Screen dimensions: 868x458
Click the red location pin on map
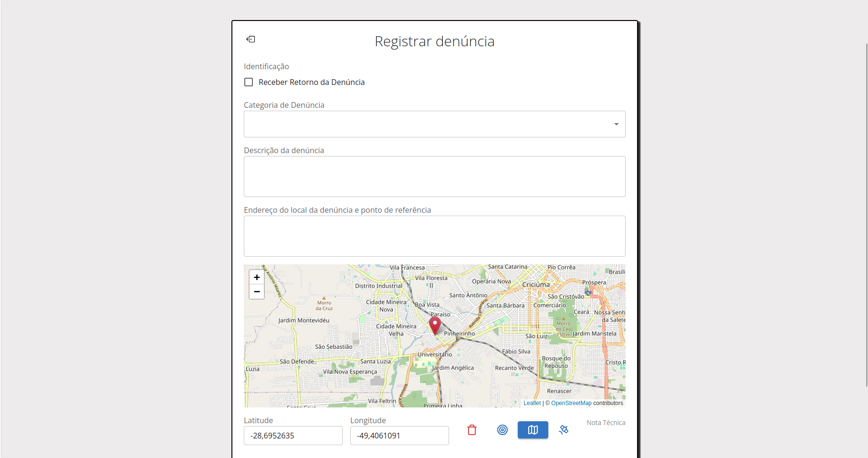tap(435, 325)
